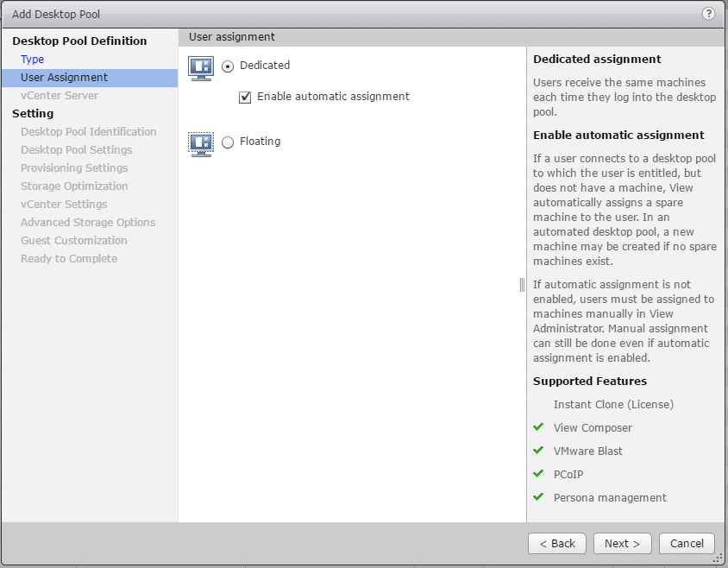The image size is (728, 568).
Task: Click the Next button
Action: pyautogui.click(x=622, y=543)
